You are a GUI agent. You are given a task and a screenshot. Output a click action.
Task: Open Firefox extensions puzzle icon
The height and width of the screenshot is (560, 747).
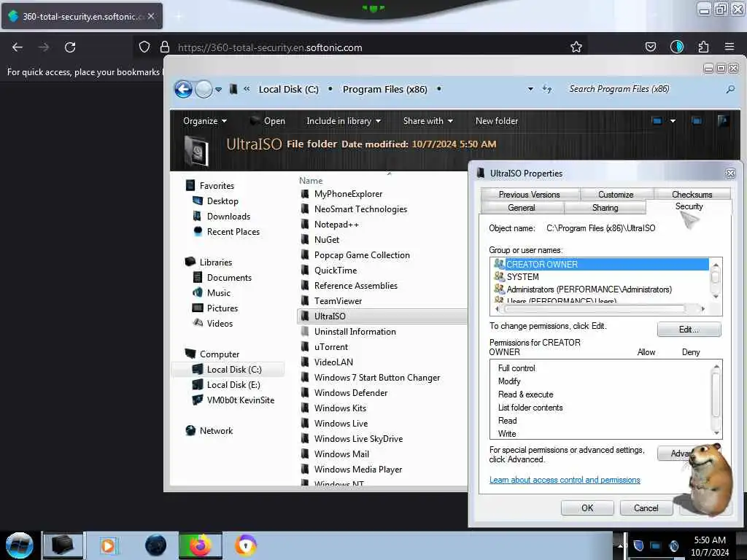(x=703, y=47)
